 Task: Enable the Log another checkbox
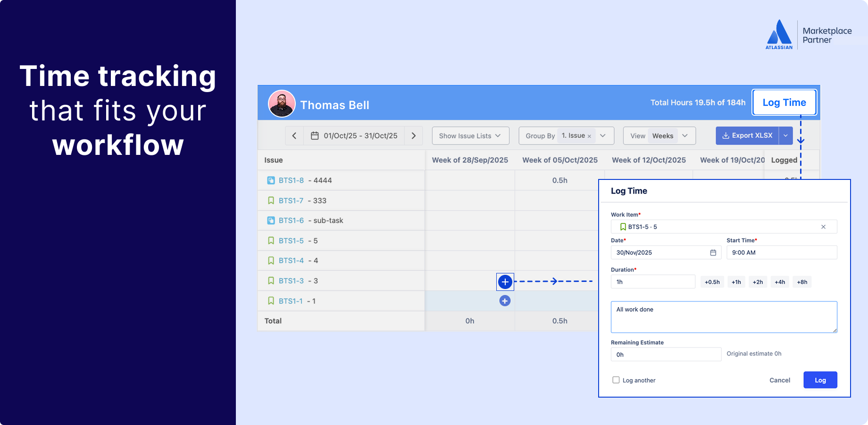click(616, 380)
